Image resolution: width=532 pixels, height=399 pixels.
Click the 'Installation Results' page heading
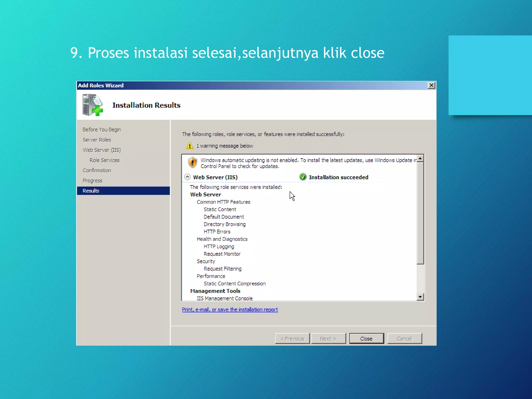point(146,105)
